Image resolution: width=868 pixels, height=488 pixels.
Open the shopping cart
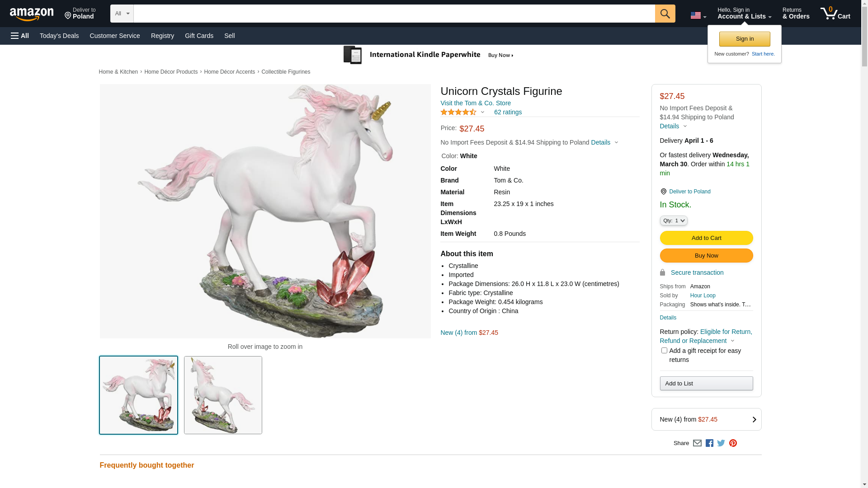(x=835, y=14)
